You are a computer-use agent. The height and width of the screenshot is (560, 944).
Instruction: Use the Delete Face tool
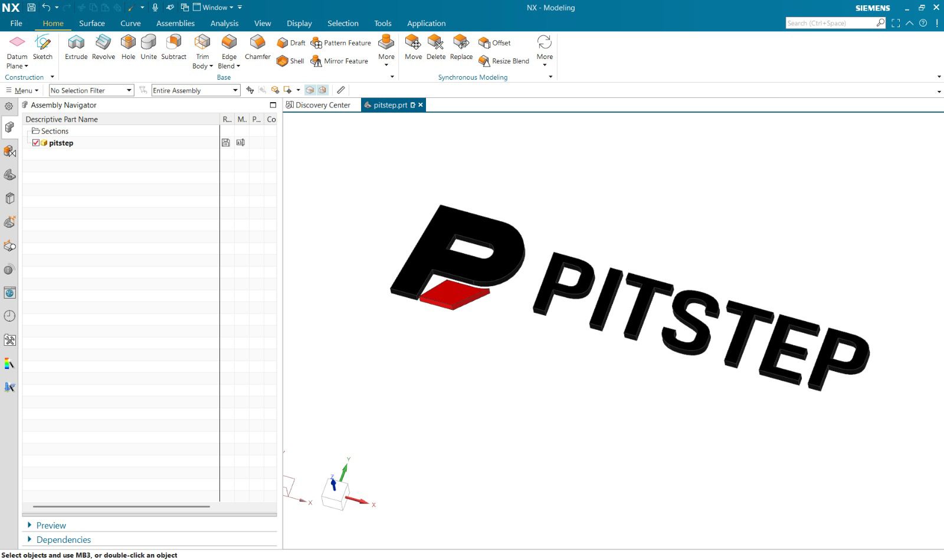[x=436, y=47]
